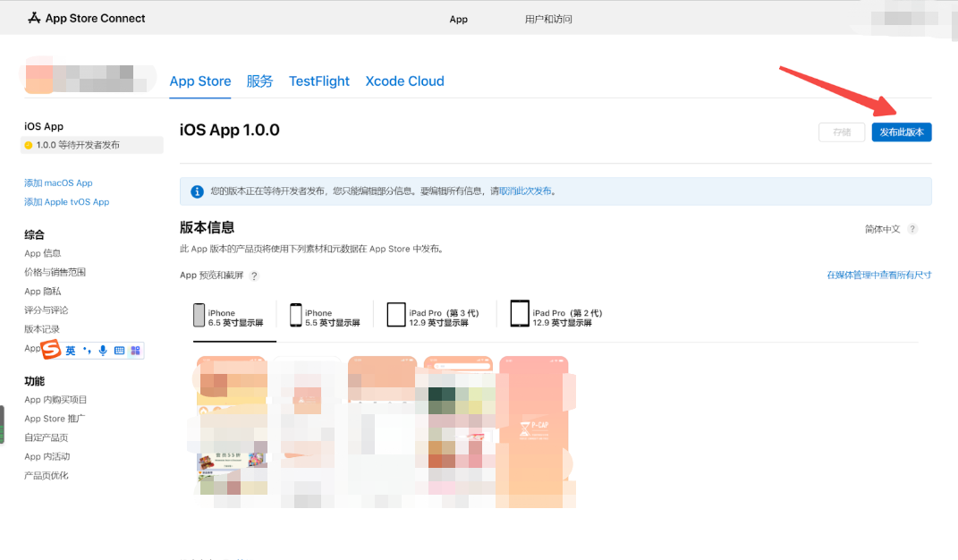Click toolbox grid icon in Sogou bar
Viewport: 958px width, 560px height.
135,351
